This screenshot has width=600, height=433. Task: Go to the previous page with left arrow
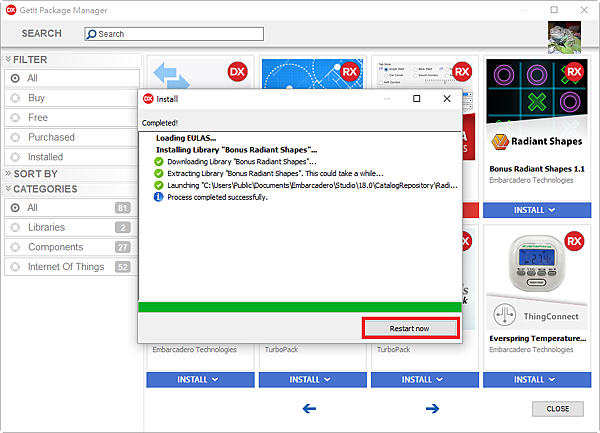coord(309,409)
